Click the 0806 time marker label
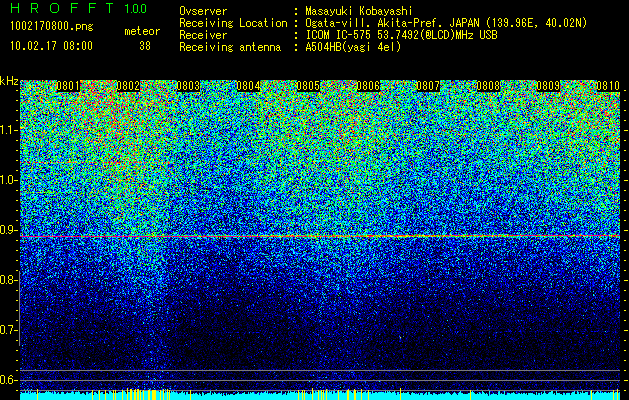Screen dimensions: 629x400 (x=368, y=86)
